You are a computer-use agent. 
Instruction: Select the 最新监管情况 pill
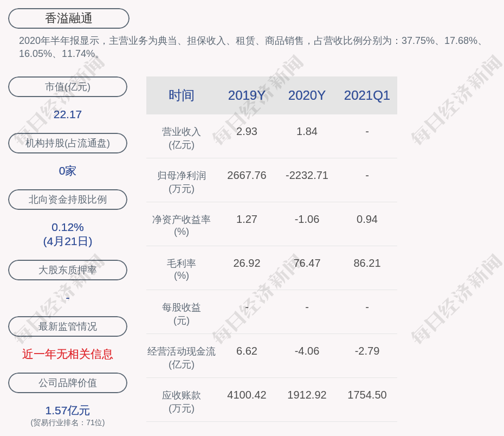point(68,326)
